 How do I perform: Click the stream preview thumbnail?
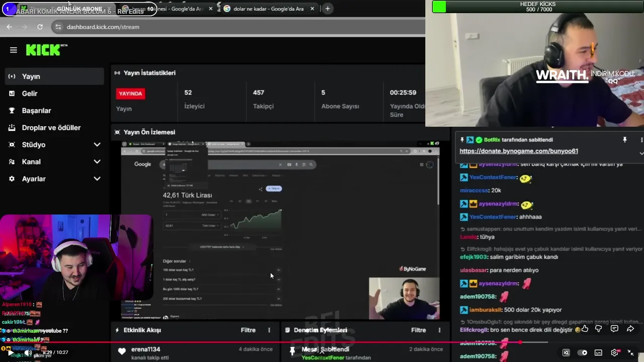pyautogui.click(x=280, y=230)
